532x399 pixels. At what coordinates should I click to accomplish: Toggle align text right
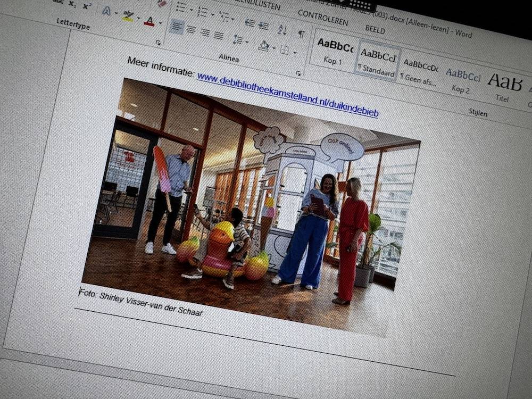click(205, 32)
